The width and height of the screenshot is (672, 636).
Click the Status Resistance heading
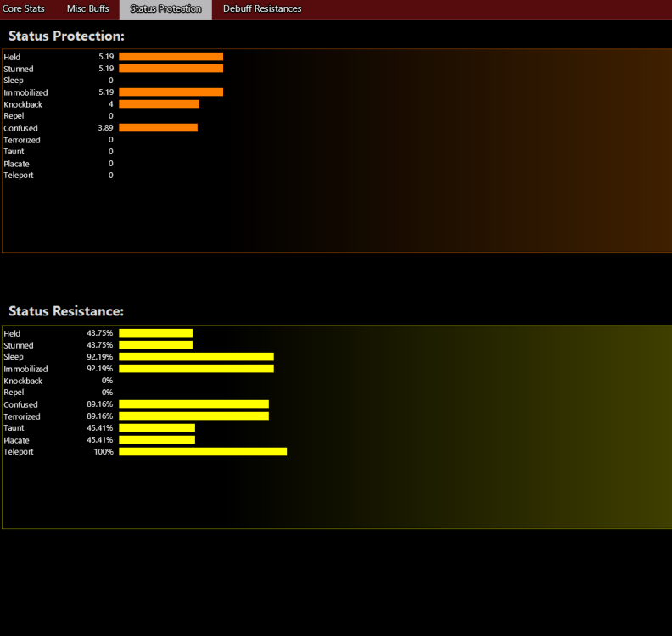(x=66, y=311)
